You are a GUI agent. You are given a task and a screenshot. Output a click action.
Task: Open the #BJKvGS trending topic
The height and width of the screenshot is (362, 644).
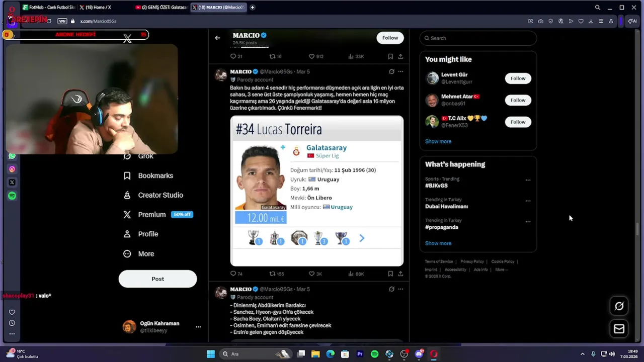pos(436,186)
